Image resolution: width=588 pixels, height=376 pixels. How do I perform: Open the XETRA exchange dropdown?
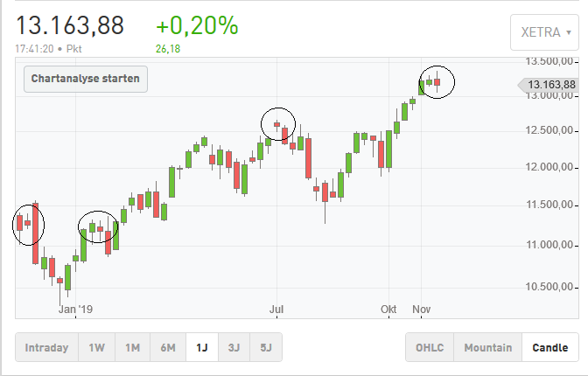tap(544, 32)
